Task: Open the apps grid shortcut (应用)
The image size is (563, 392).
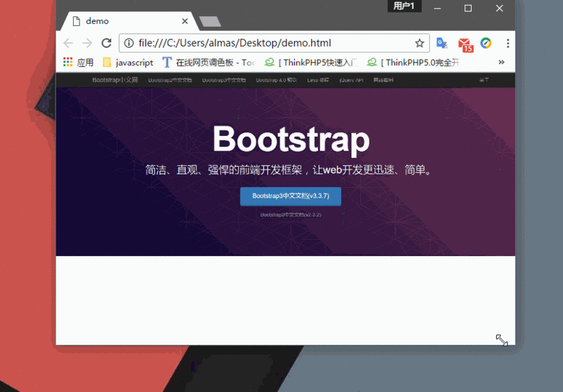Action: (x=78, y=63)
